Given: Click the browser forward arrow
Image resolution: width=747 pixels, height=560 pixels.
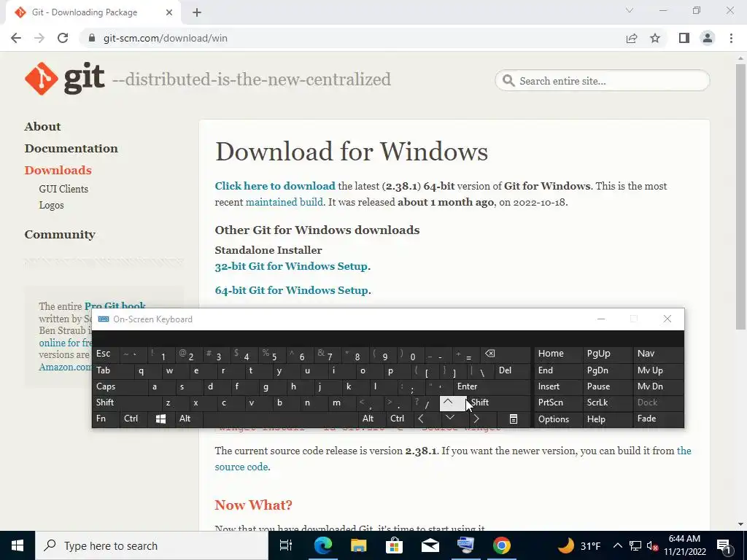Looking at the screenshot, I should (39, 38).
